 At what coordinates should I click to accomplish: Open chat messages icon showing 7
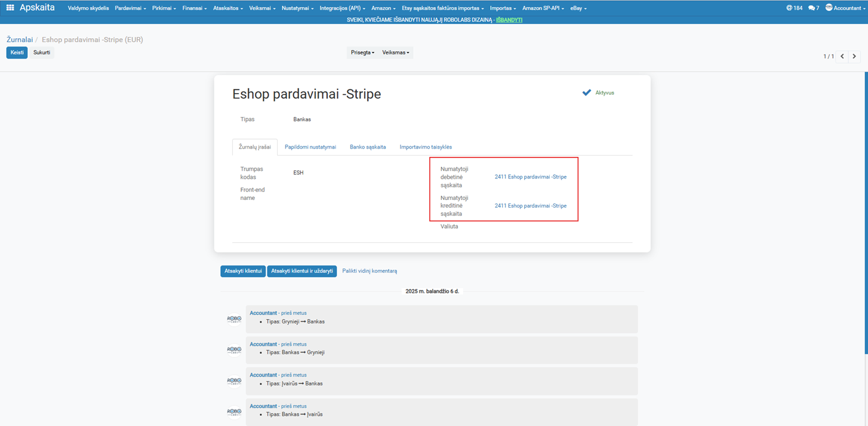click(813, 8)
